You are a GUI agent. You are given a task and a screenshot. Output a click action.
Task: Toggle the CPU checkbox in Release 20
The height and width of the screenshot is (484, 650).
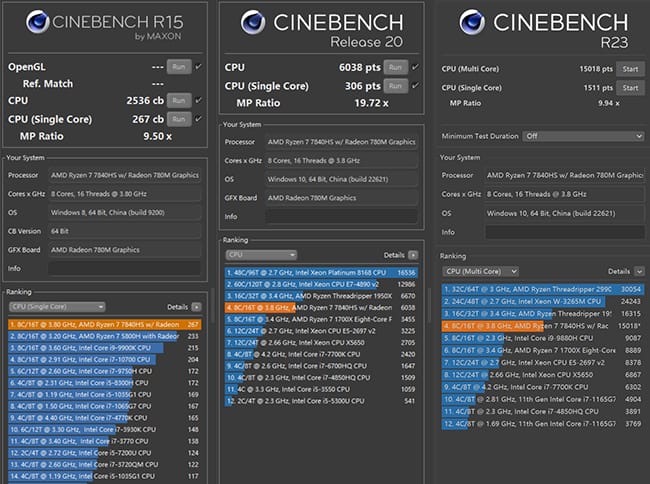415,67
